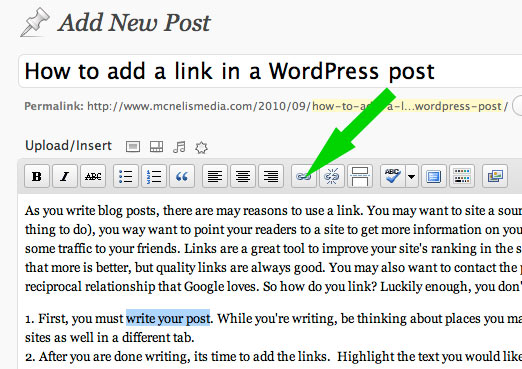Align text left
Image resolution: width=522 pixels, height=369 pixels.
click(215, 176)
